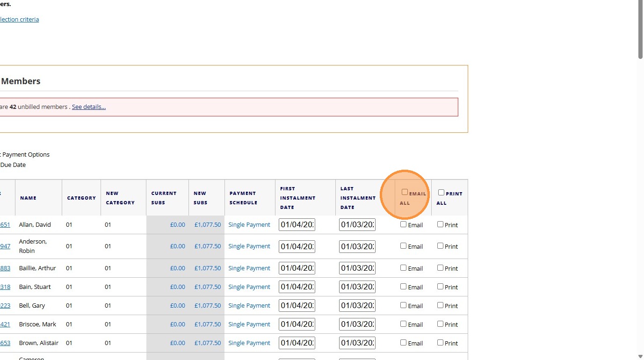Tick Email for Brown, Alistair
The width and height of the screenshot is (644, 360).
403,343
